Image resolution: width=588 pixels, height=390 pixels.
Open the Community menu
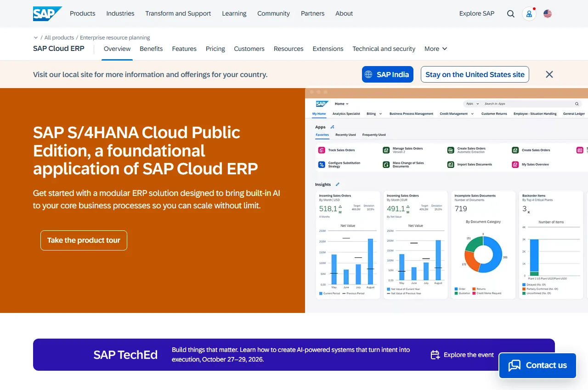coord(274,14)
